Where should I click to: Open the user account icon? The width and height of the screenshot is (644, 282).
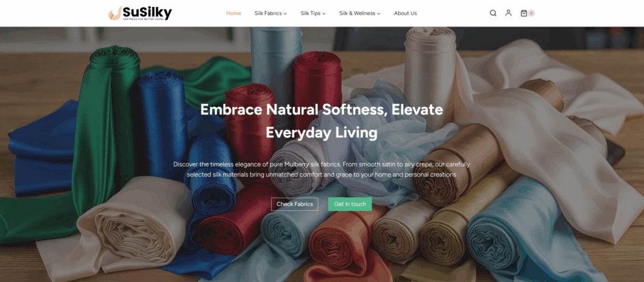click(x=508, y=13)
